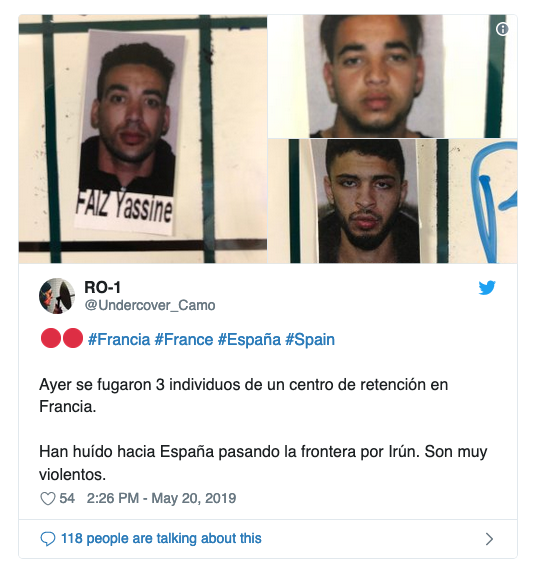The width and height of the screenshot is (540, 577).
Task: Click the Twitter bird logo
Action: [487, 288]
